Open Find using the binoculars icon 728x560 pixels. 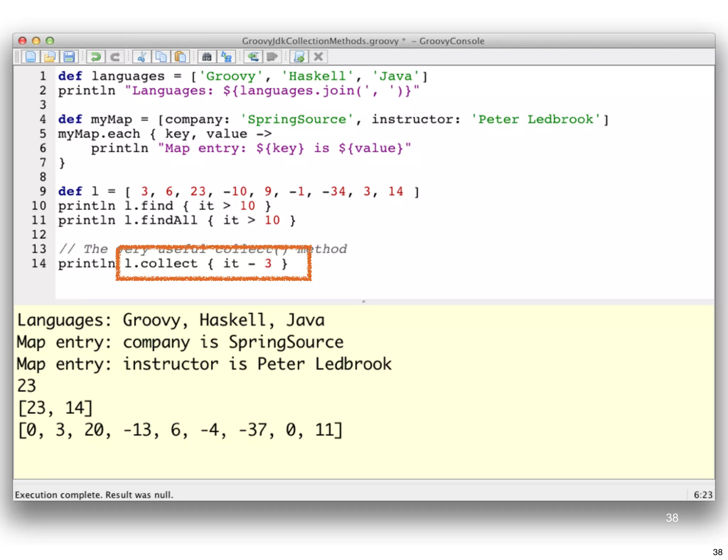[x=207, y=57]
